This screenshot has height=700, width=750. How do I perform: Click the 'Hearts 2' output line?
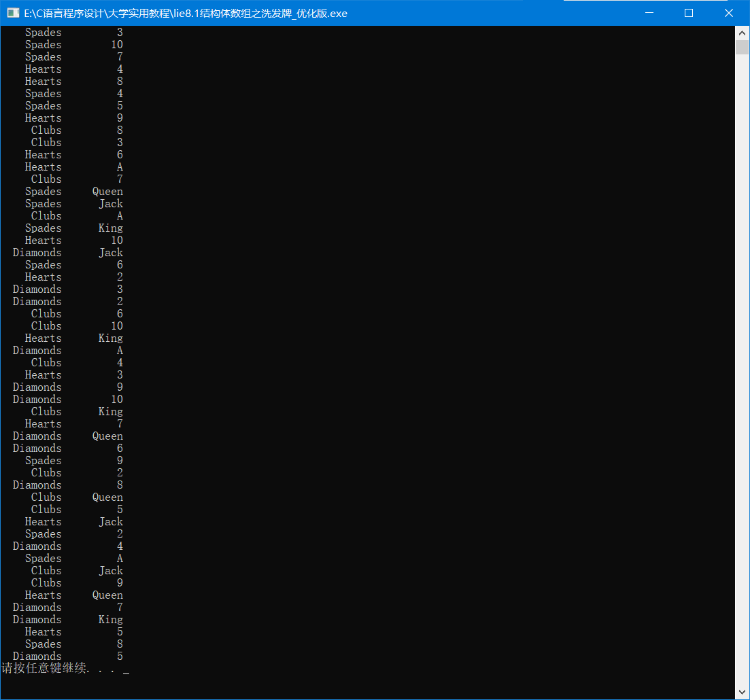pos(73,277)
